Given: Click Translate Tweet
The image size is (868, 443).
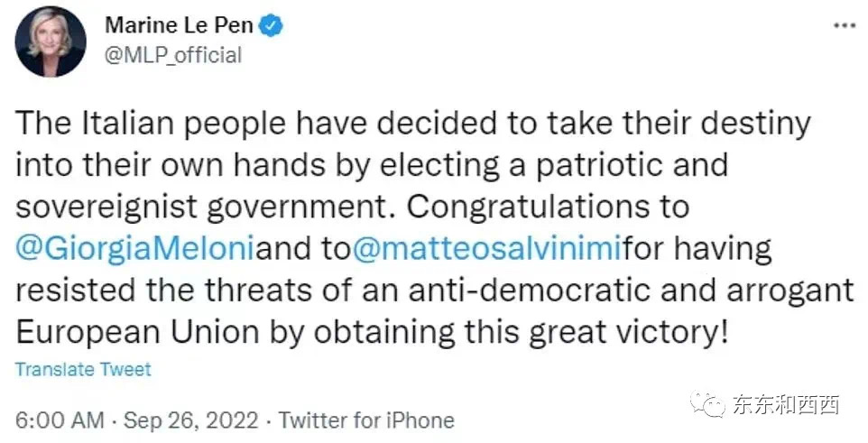Looking at the screenshot, I should [83, 369].
